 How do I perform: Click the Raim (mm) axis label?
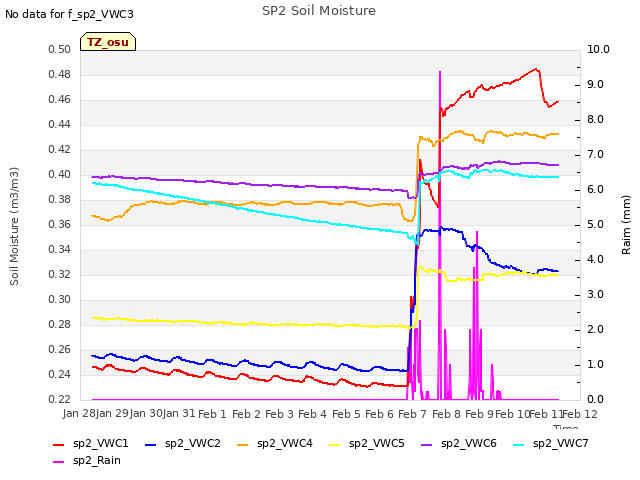626,225
